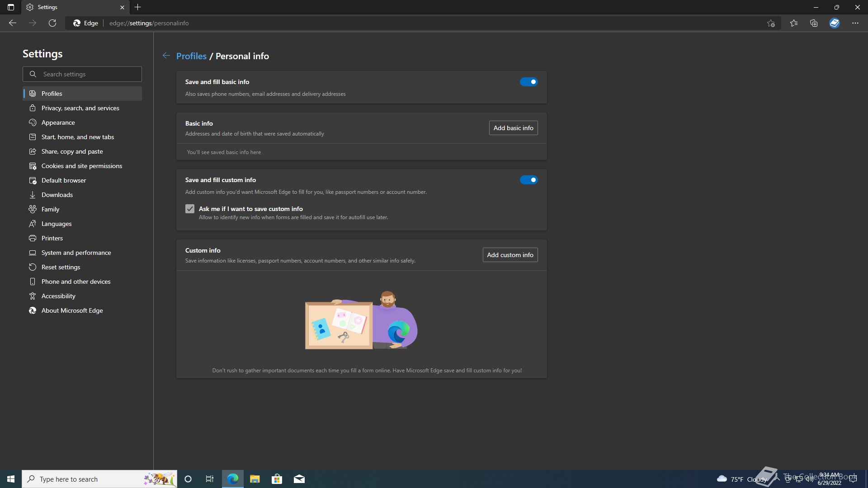Go back with the browser back arrow

click(13, 23)
